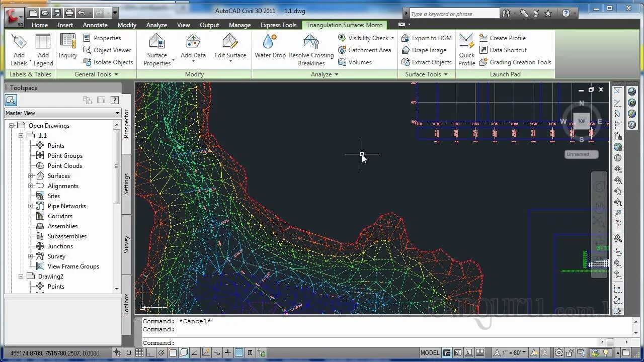644x362 pixels.
Task: Switch to the Annotate ribbon tab
Action: [95, 25]
